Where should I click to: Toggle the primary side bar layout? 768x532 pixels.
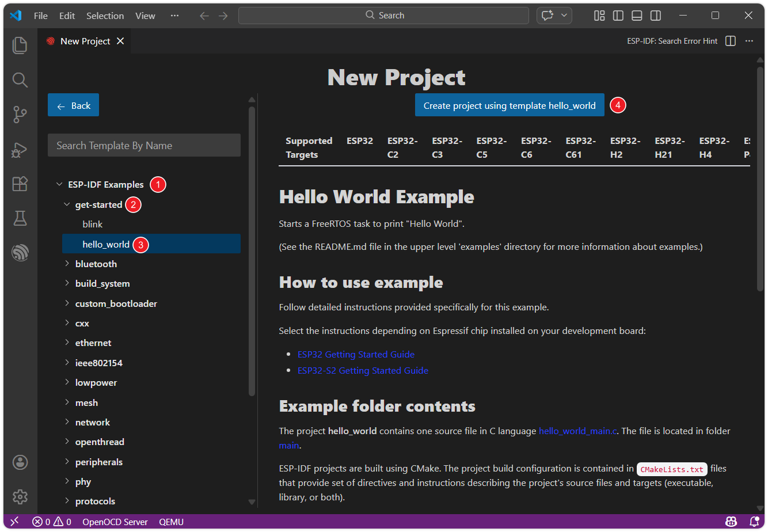click(618, 16)
